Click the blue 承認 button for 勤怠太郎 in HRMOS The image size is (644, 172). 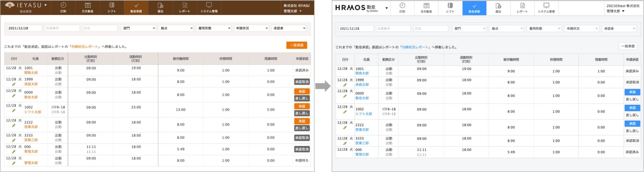(632, 92)
